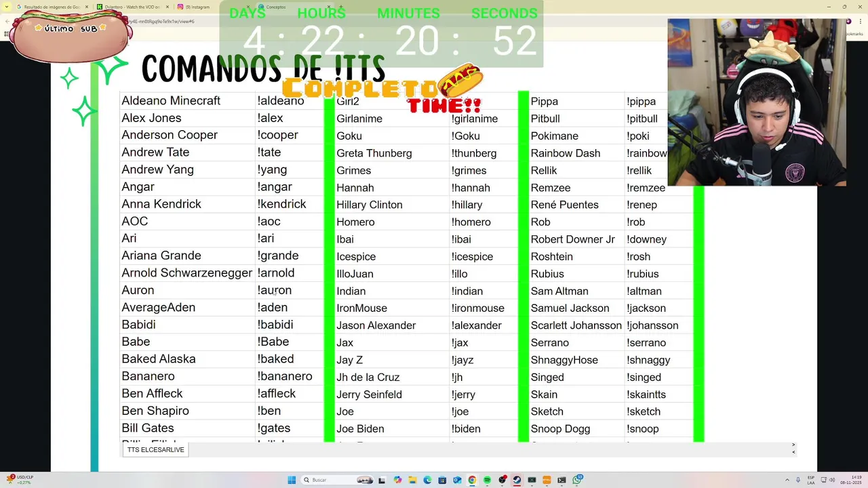Click the Scarlett Johansson cell
The height and width of the screenshot is (488, 868).
(576, 325)
